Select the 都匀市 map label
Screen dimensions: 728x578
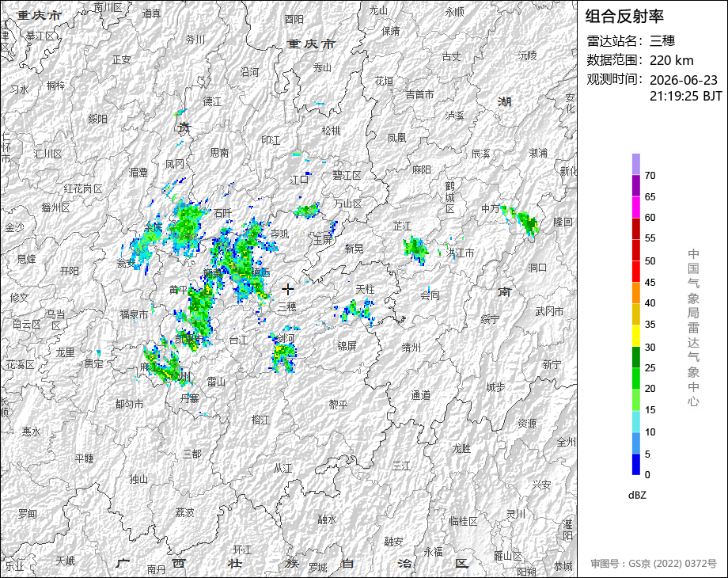[x=129, y=405]
